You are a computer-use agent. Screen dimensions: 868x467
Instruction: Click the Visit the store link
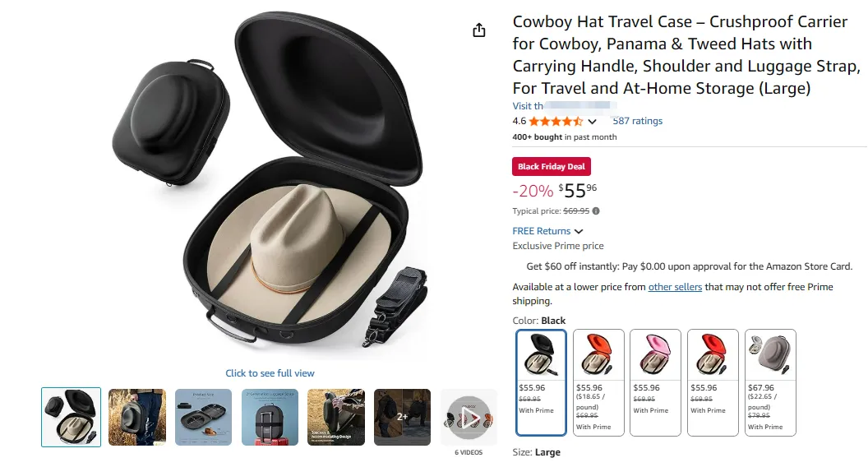coord(565,106)
